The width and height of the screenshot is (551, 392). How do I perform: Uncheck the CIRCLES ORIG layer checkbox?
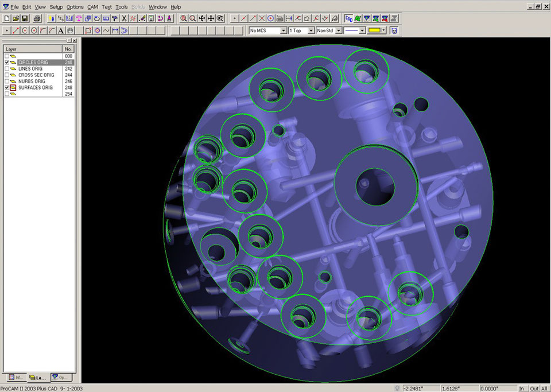pos(7,62)
